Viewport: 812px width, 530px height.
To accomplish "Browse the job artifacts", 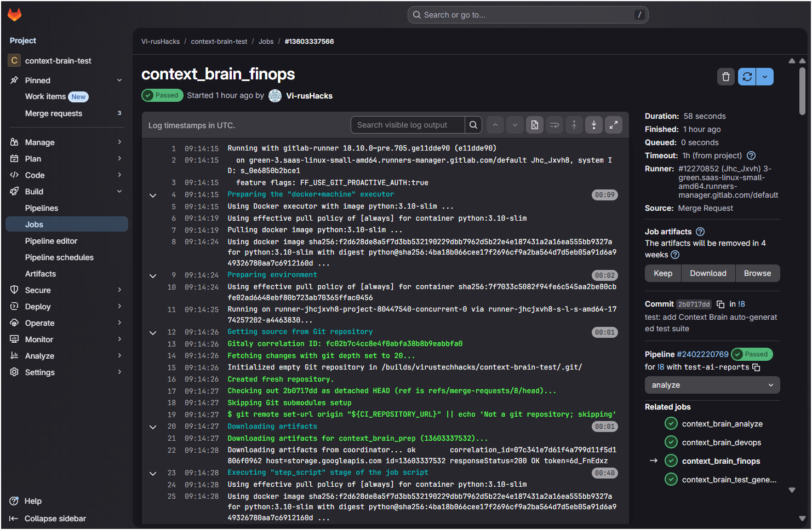I will click(x=757, y=273).
